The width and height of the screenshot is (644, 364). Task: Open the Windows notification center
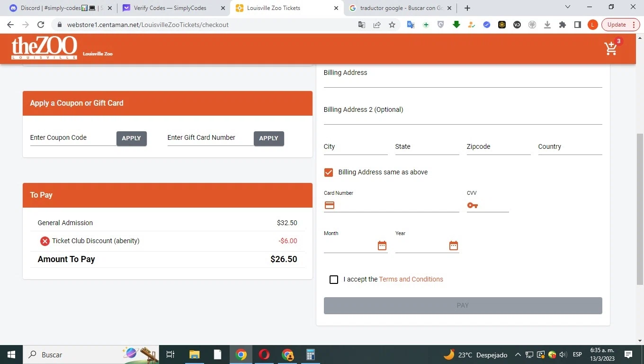(x=628, y=355)
